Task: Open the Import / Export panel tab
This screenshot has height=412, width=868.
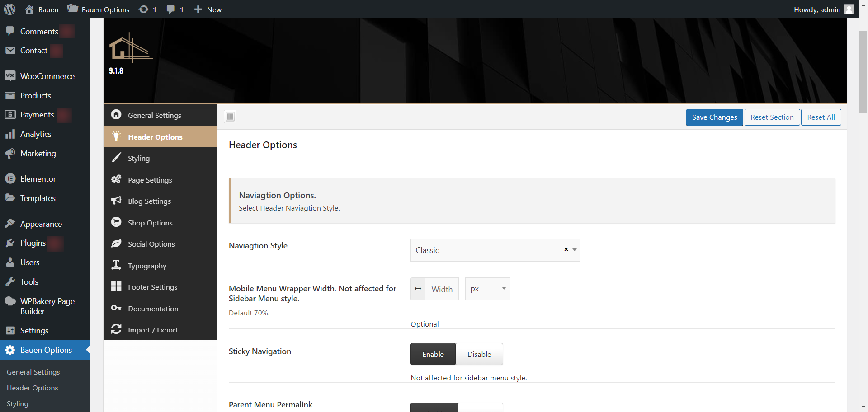Action: tap(160, 330)
